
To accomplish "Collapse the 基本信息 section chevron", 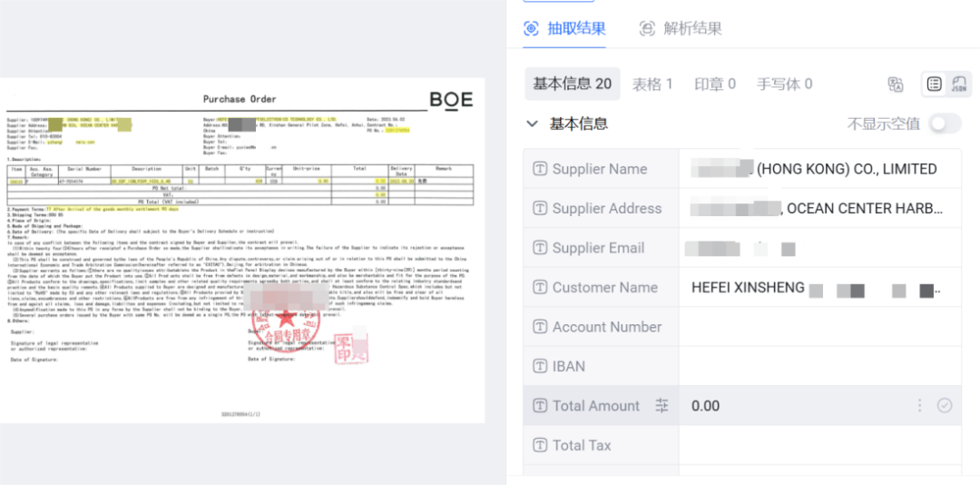I will pyautogui.click(x=533, y=124).
